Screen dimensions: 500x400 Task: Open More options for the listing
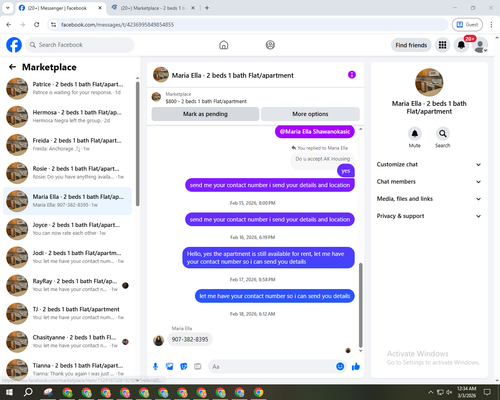point(310,114)
